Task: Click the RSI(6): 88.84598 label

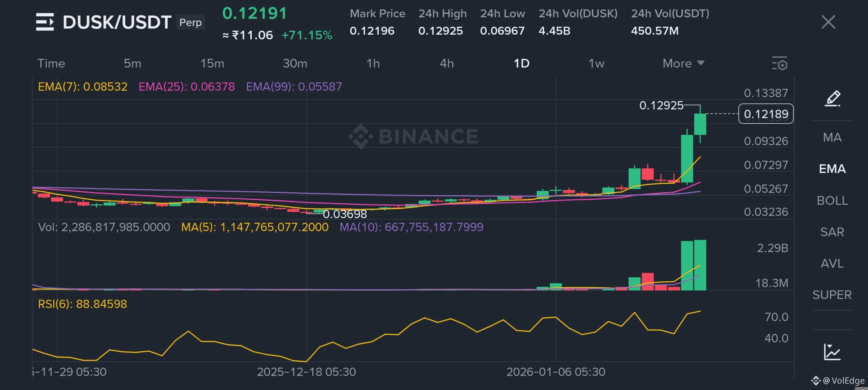Action: coord(82,304)
